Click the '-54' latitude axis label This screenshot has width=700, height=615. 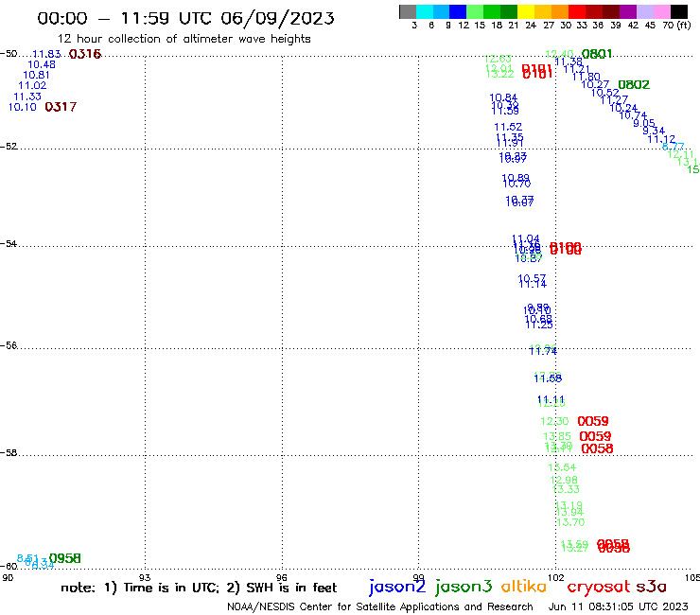[9, 243]
